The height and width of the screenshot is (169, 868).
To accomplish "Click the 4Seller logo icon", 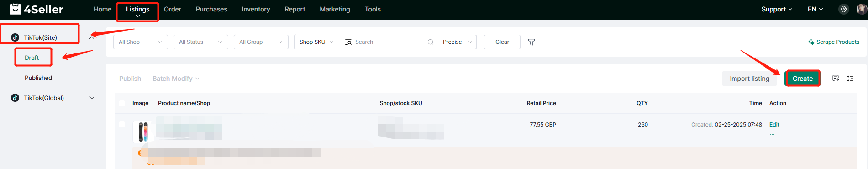I will coord(15,9).
